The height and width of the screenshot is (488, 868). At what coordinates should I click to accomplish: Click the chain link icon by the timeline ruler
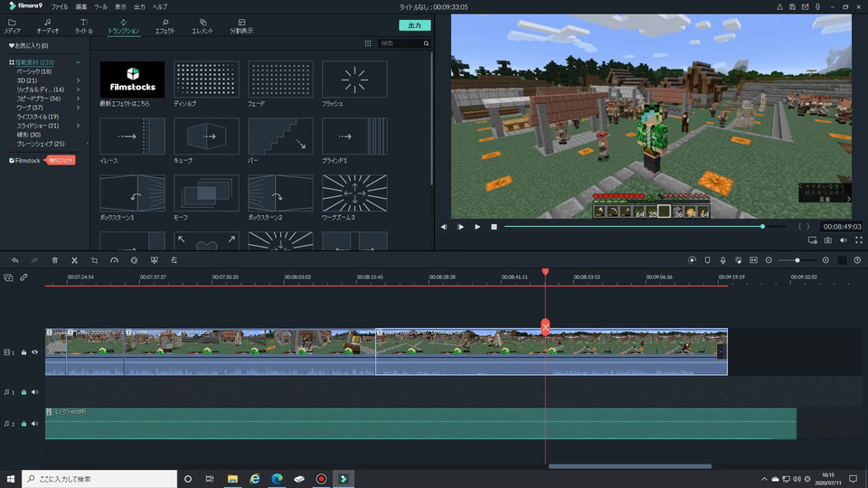pyautogui.click(x=24, y=277)
